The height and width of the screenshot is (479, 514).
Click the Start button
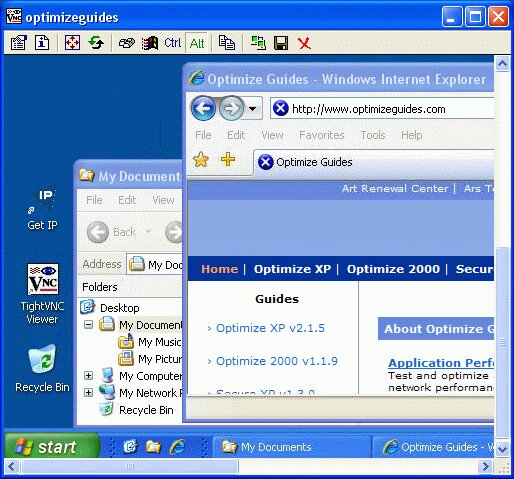click(x=52, y=447)
